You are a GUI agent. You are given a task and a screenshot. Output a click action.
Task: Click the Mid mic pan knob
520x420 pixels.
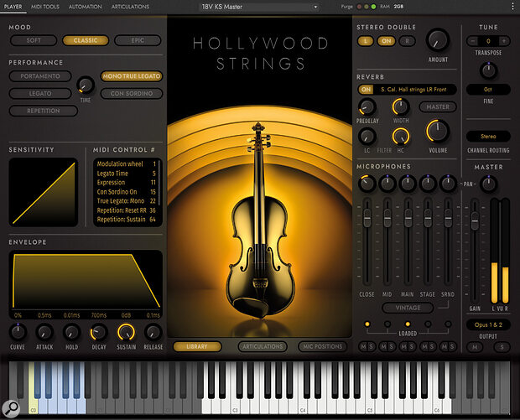click(x=387, y=184)
